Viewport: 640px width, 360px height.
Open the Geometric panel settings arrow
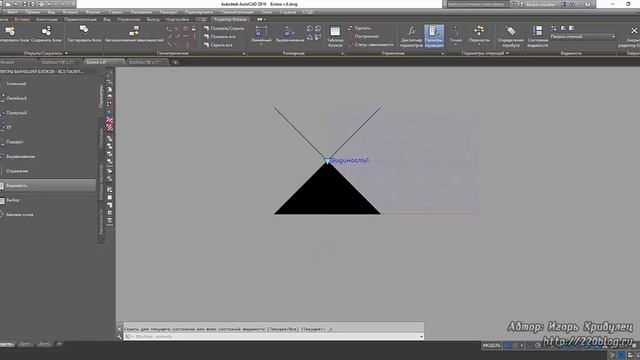(x=244, y=53)
